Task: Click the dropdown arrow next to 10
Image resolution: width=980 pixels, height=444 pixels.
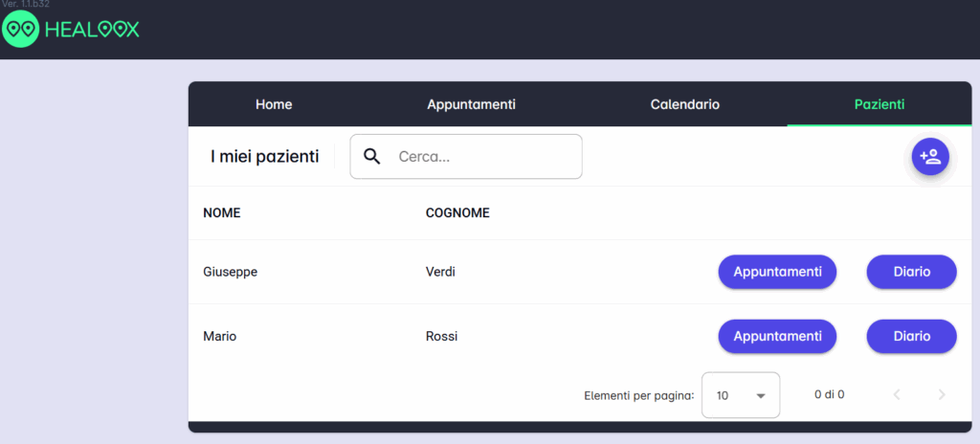Action: coord(761,396)
